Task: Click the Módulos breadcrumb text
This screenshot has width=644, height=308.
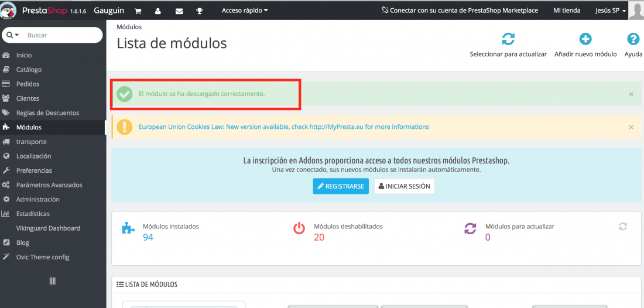Action: click(x=129, y=27)
